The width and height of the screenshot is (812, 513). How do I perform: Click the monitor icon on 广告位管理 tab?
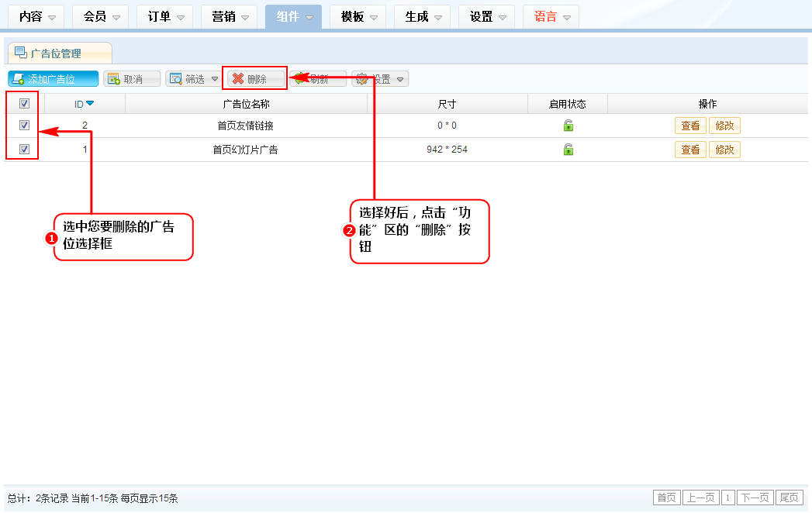tap(21, 53)
